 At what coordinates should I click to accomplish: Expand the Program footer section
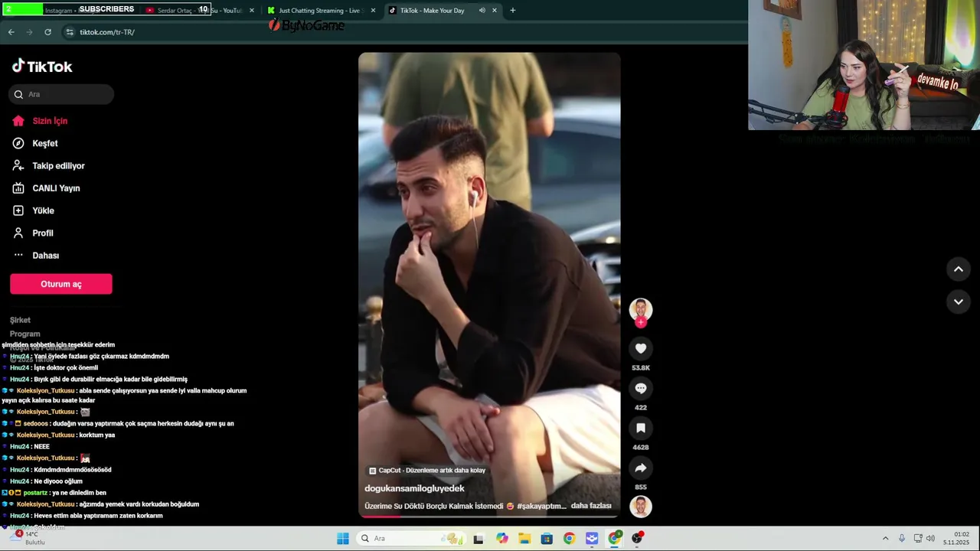click(x=25, y=334)
